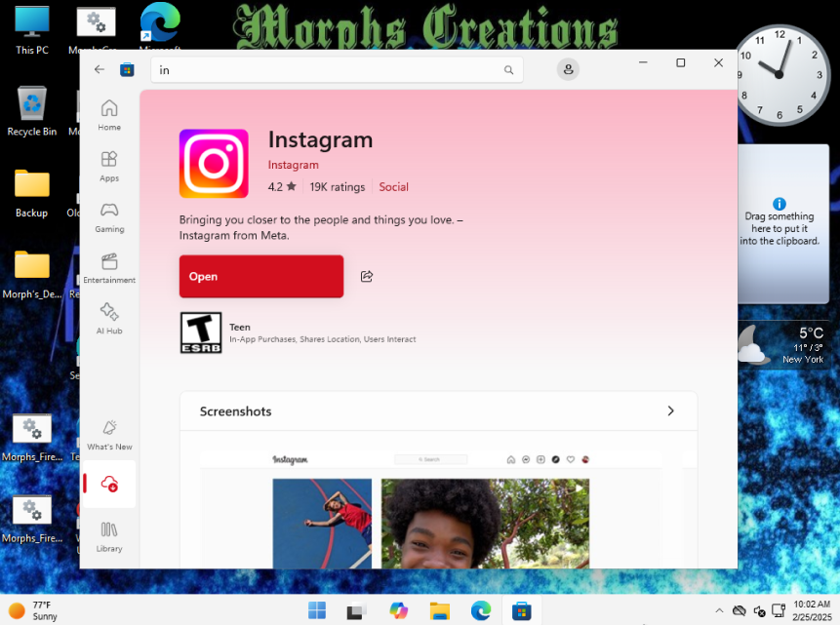Open the Windows Start menu

tap(317, 610)
